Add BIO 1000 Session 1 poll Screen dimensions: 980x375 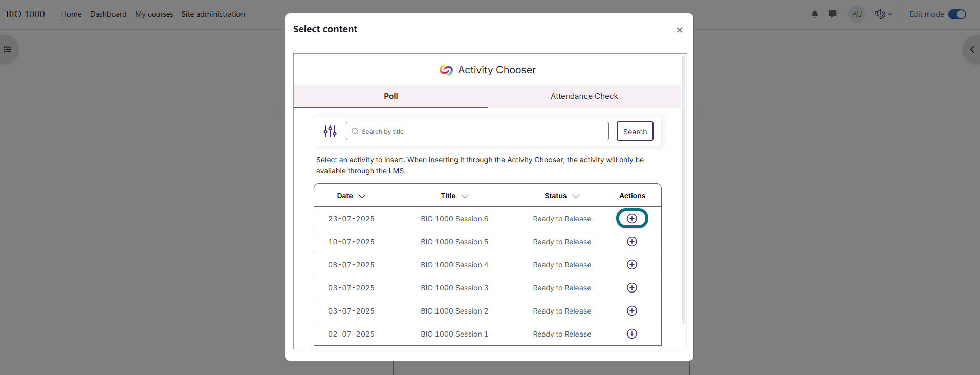point(632,334)
